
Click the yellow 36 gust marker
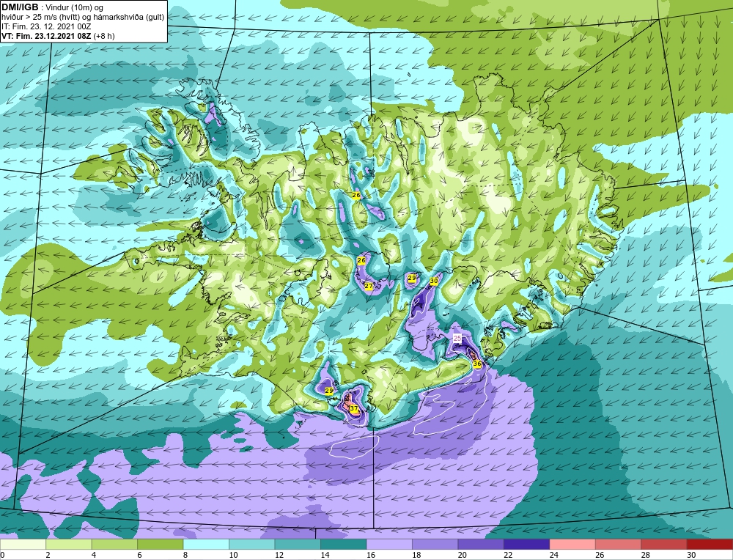pos(477,364)
